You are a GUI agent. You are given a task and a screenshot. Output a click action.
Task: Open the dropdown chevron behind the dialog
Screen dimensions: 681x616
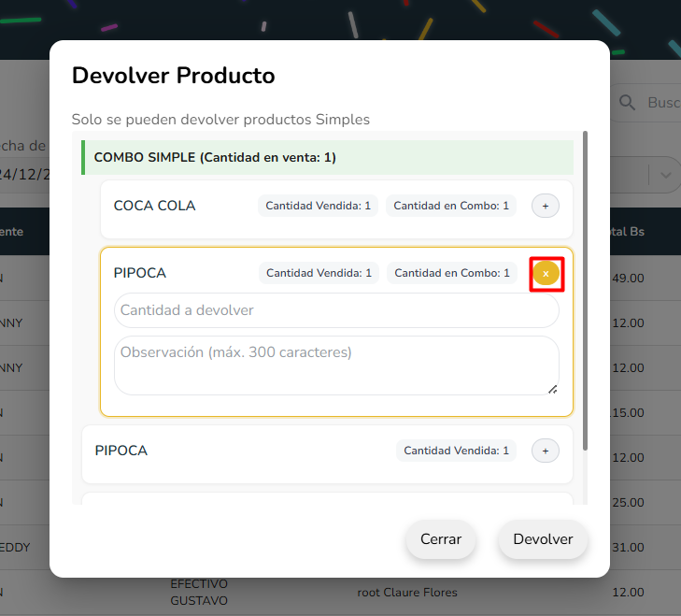pos(665,175)
